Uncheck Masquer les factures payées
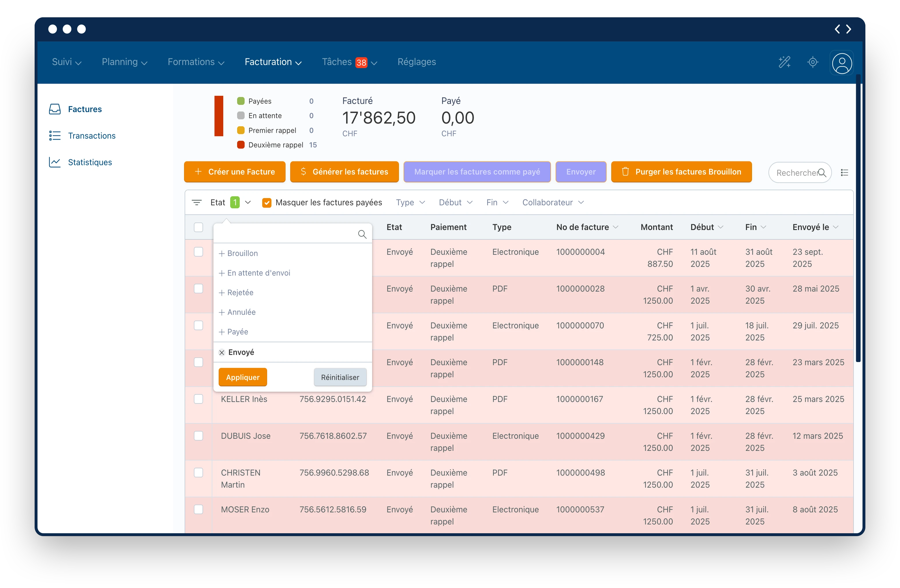Screen dimensions: 900x588 [x=267, y=203]
